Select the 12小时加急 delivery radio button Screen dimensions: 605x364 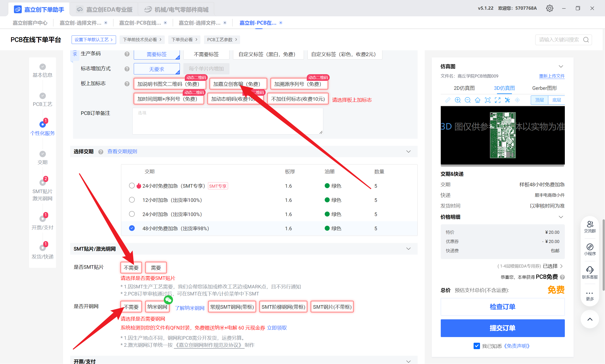132,200
